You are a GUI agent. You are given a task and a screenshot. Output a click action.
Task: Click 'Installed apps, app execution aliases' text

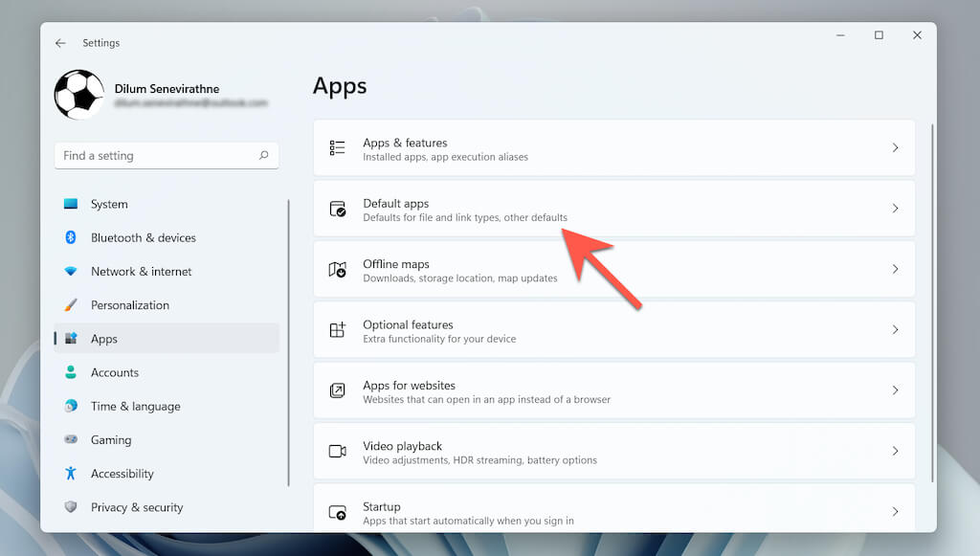click(x=446, y=157)
